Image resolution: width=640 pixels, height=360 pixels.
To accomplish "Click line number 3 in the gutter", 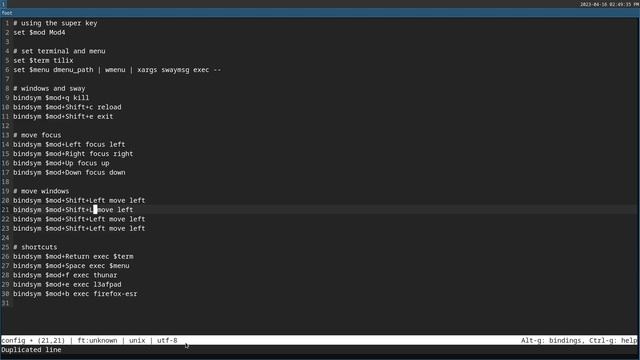I will [x=7, y=42].
